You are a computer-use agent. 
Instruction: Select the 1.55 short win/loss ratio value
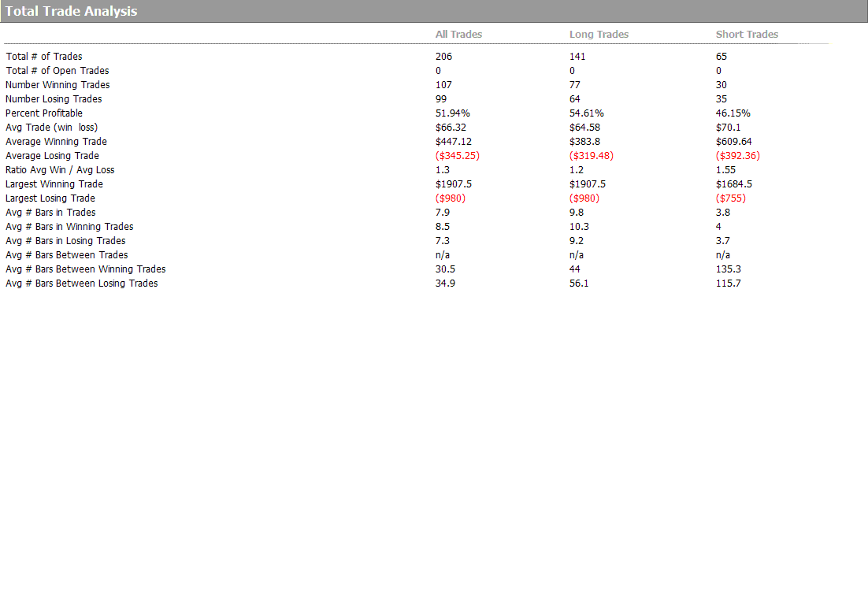pos(725,170)
